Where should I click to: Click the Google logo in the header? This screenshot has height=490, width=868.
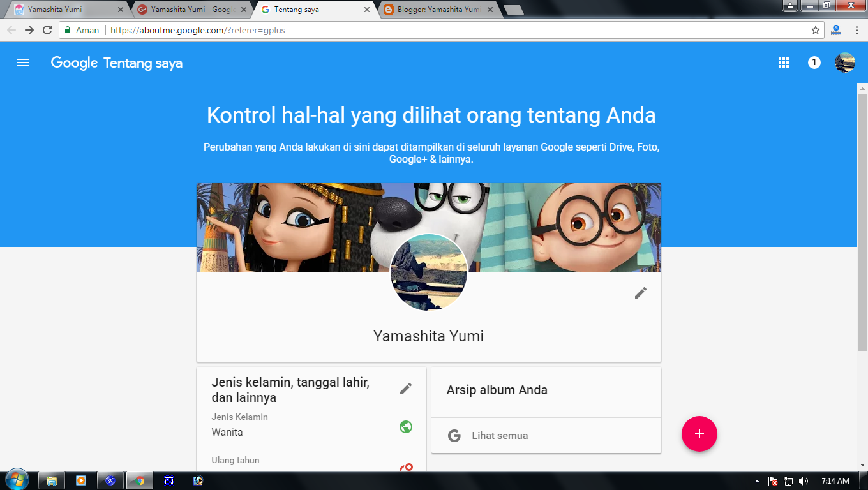point(74,63)
